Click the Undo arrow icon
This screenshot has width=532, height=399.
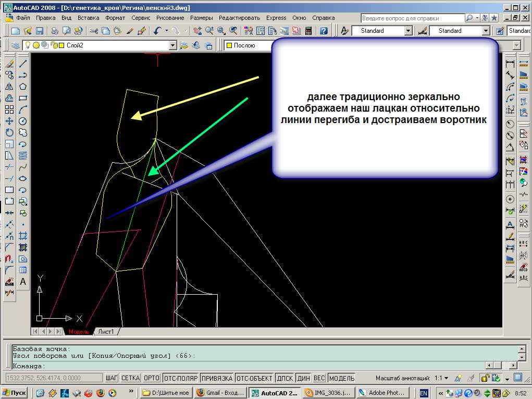pyautogui.click(x=157, y=31)
